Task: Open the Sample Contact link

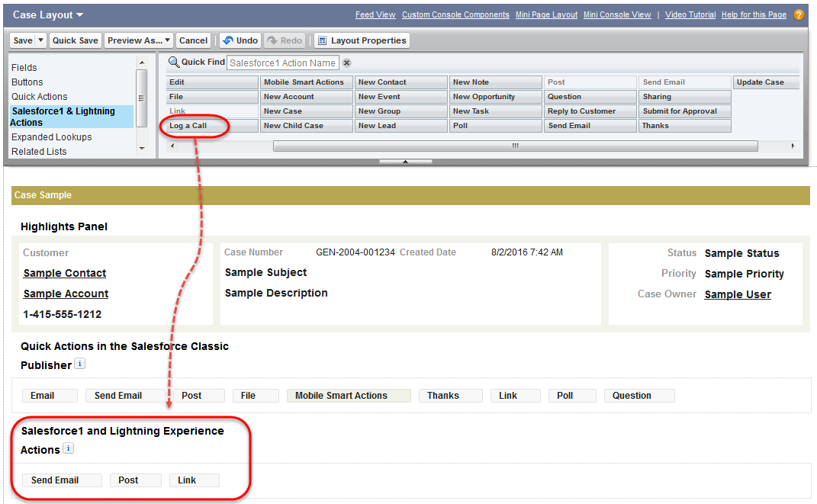Action: (x=65, y=273)
